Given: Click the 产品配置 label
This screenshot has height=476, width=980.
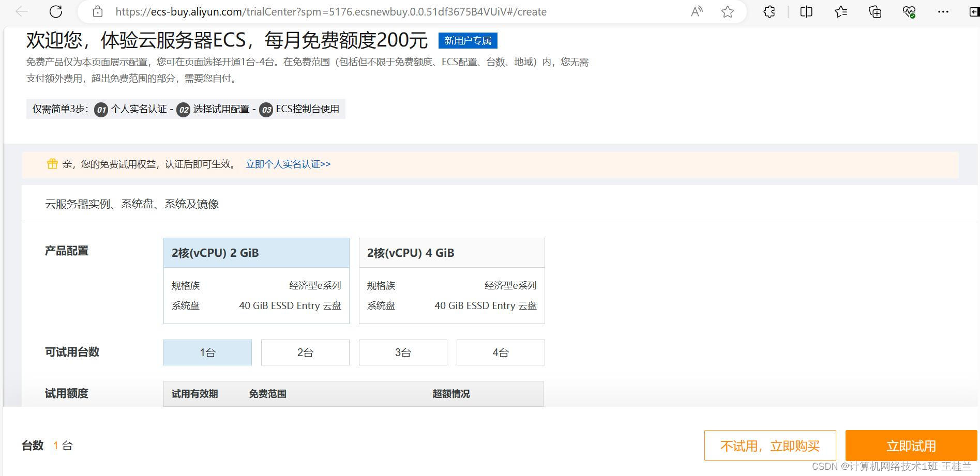Looking at the screenshot, I should (67, 251).
